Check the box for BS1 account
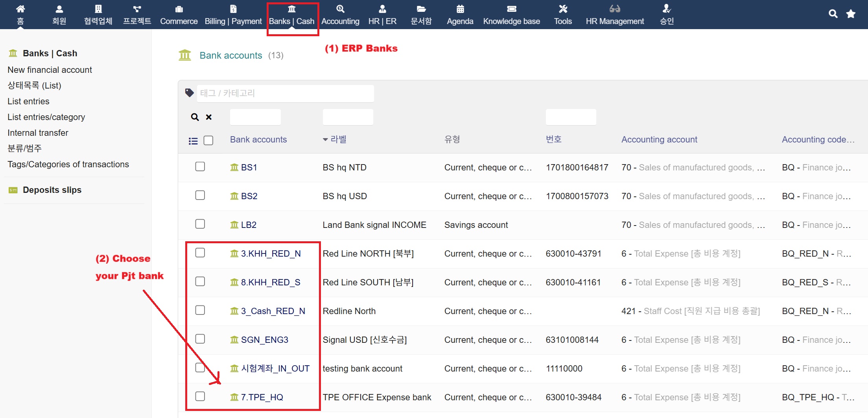Image resolution: width=868 pixels, height=418 pixels. pos(200,166)
